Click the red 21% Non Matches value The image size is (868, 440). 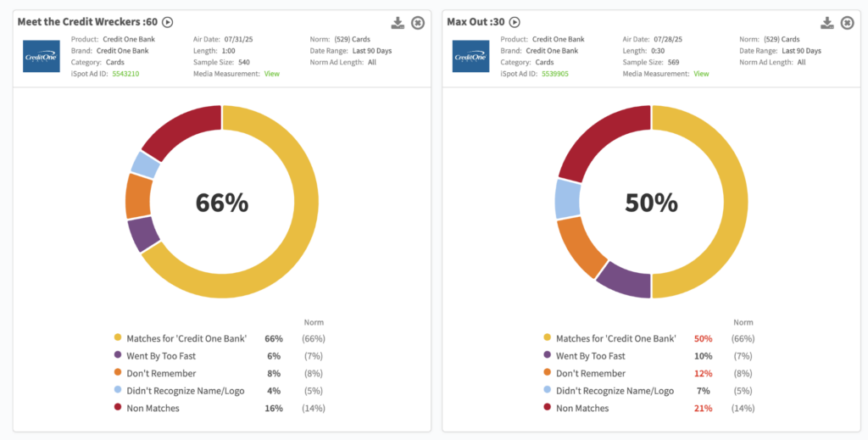click(x=703, y=408)
